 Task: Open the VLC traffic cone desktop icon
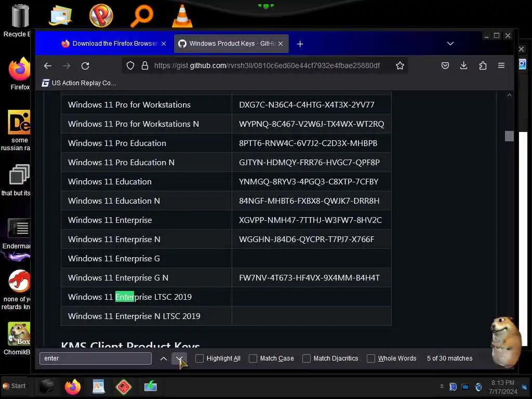[182, 16]
